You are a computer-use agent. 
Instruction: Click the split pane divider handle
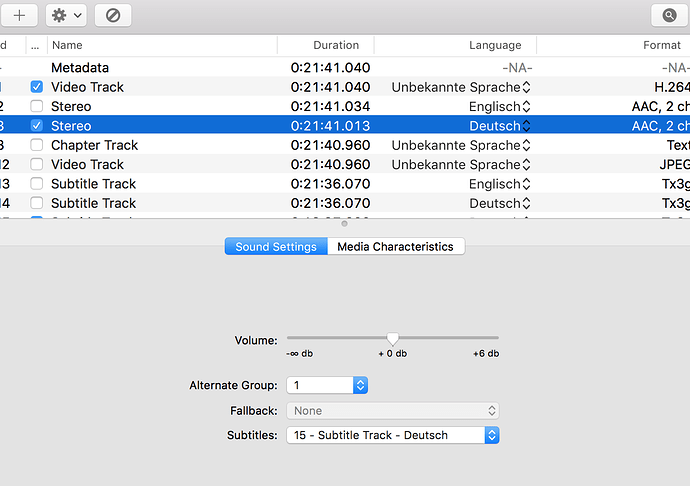[x=345, y=224]
